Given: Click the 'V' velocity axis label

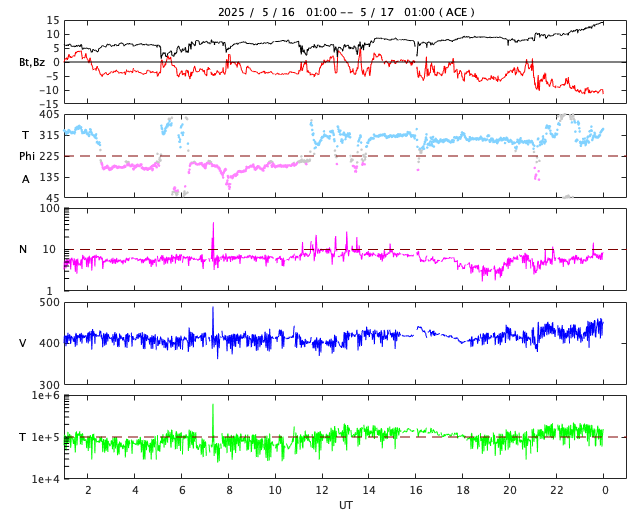Looking at the screenshot, I should click(23, 343).
